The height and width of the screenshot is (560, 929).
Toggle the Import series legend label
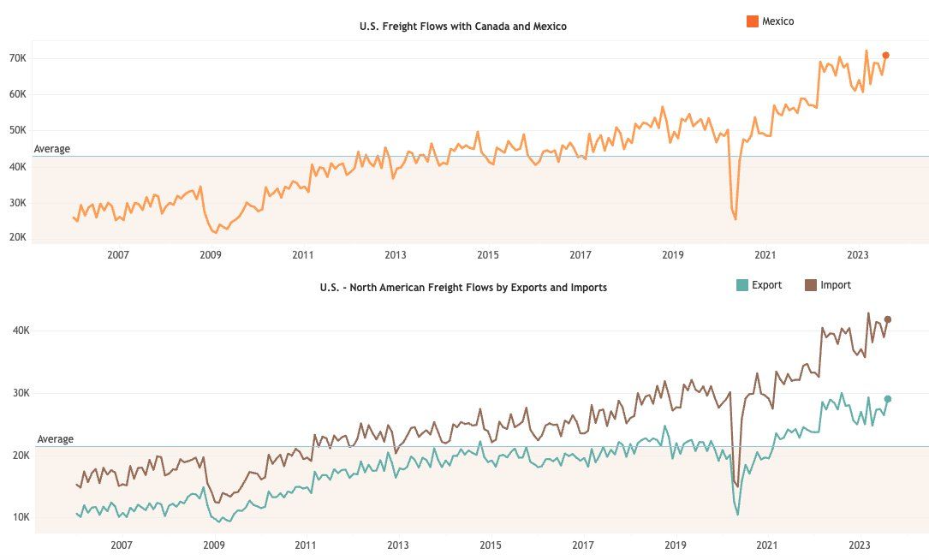coord(836,285)
